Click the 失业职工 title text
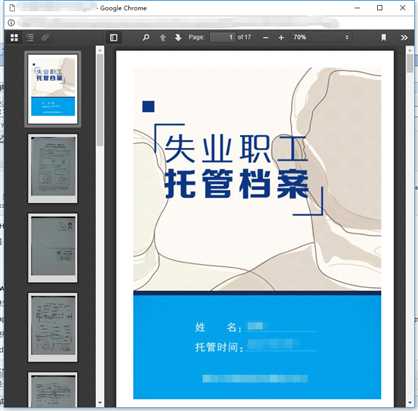The height and width of the screenshot is (411, 418). [236, 148]
